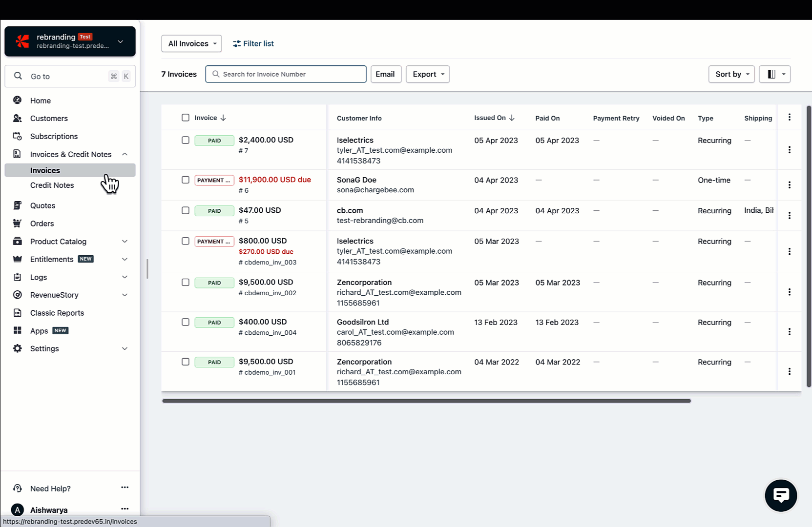Open the chat support bubble icon
The image size is (812, 527).
coord(781,495)
